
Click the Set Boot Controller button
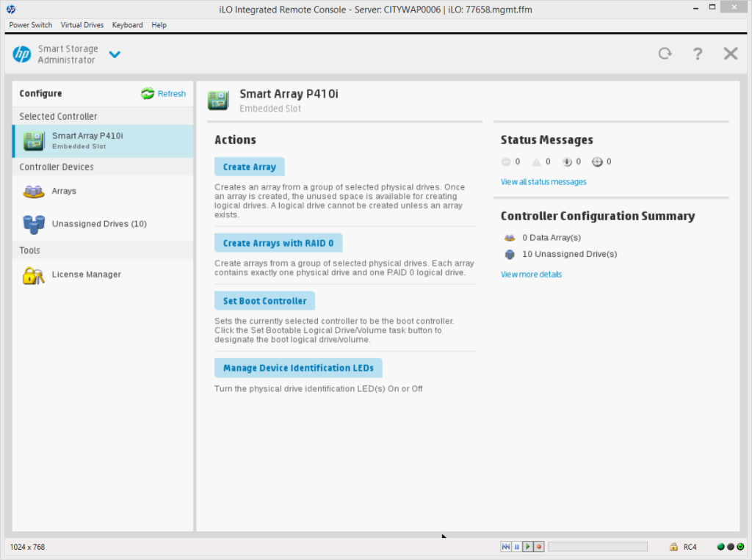coord(264,300)
